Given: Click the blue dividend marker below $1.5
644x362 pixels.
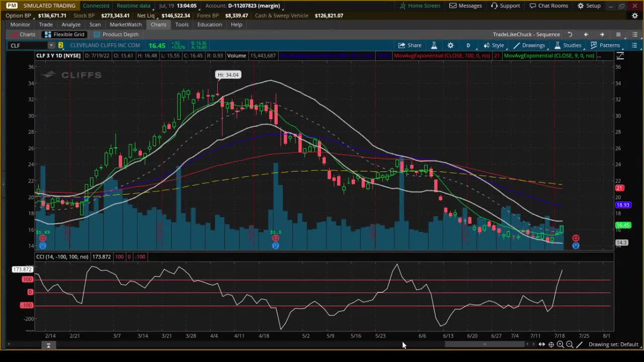Looking at the screenshot, I should (x=275, y=245).
